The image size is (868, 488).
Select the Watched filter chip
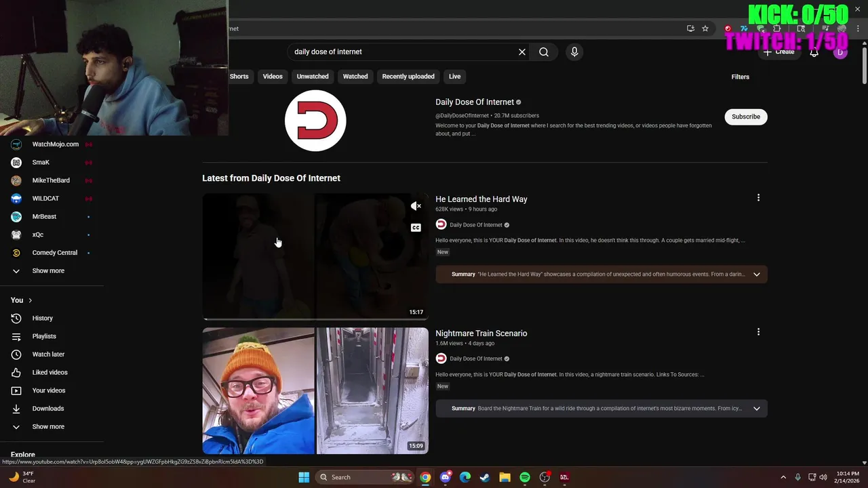[x=355, y=77]
